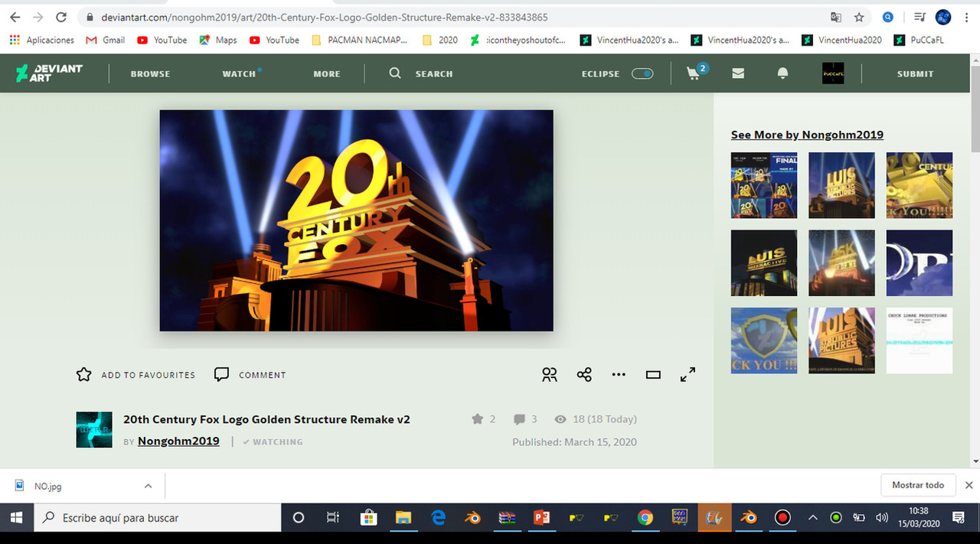This screenshot has height=544, width=980.
Task: Open the main 20th Century Fox artwork image
Action: click(x=356, y=220)
